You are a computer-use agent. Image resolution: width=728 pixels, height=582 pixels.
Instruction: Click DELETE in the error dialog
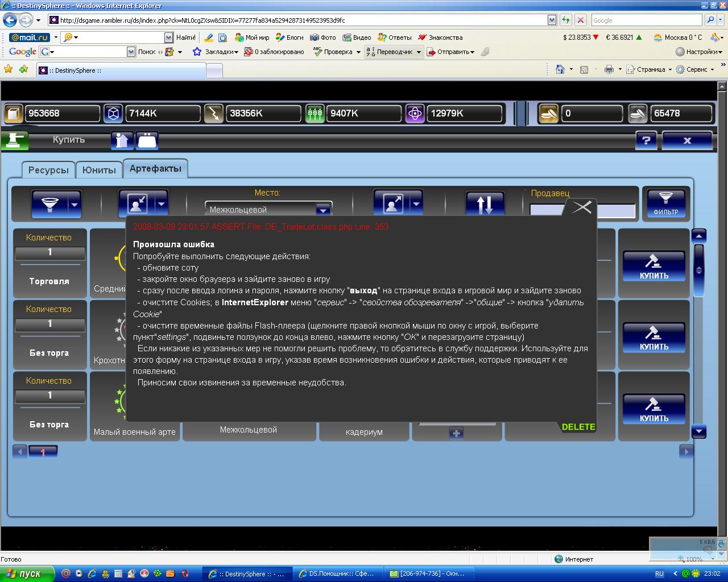pyautogui.click(x=578, y=427)
